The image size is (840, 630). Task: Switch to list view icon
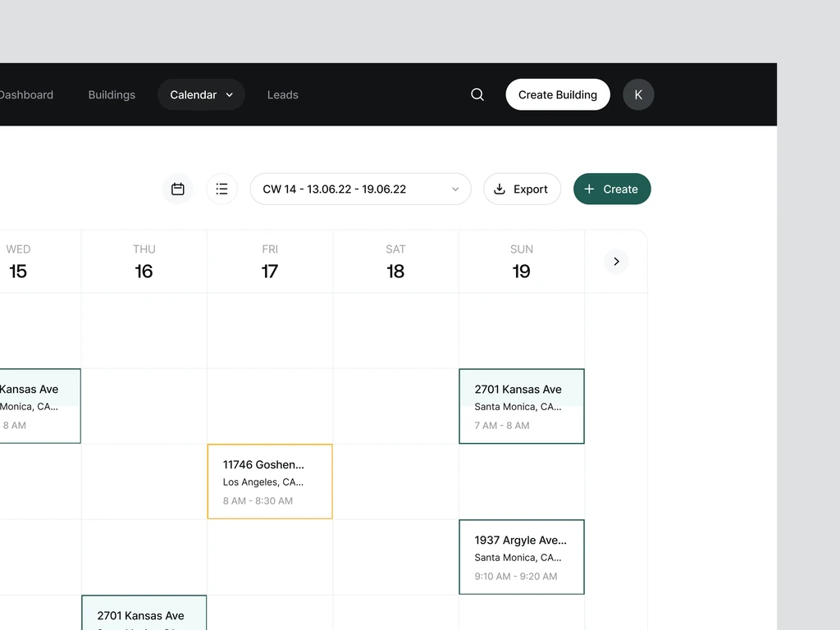pos(221,189)
